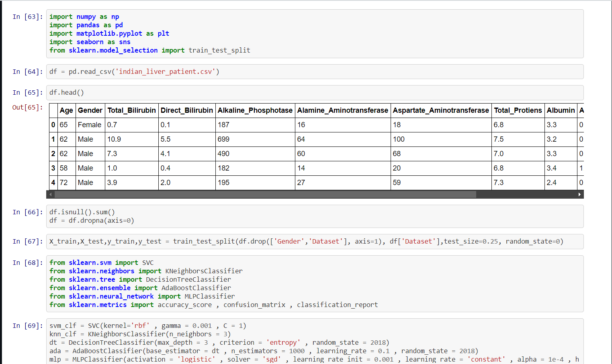Click the Alkaline_Phosphotase column header
The image size is (612, 364).
[x=255, y=110]
